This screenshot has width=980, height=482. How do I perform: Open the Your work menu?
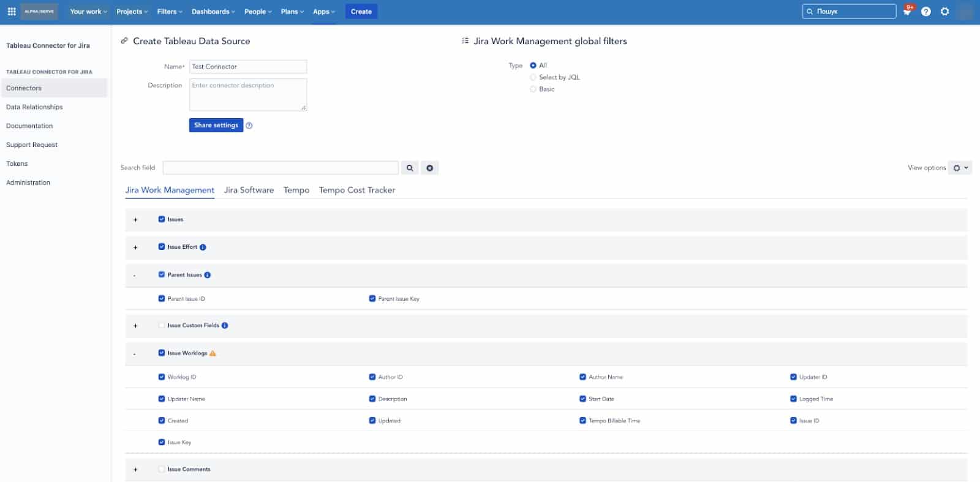tap(88, 12)
